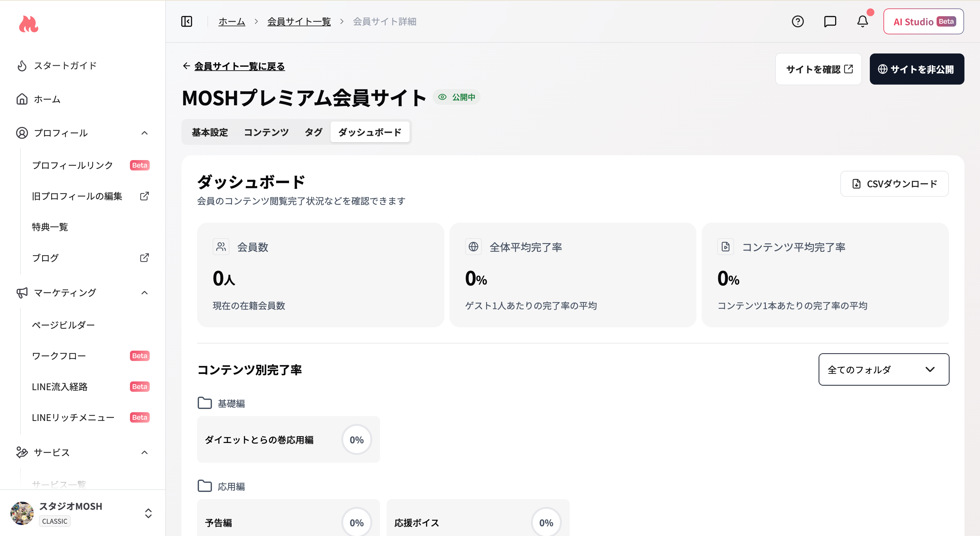The height and width of the screenshot is (536, 980).
Task: Click the 会員サイト詳細 breadcrumb text
Action: pyautogui.click(x=385, y=22)
